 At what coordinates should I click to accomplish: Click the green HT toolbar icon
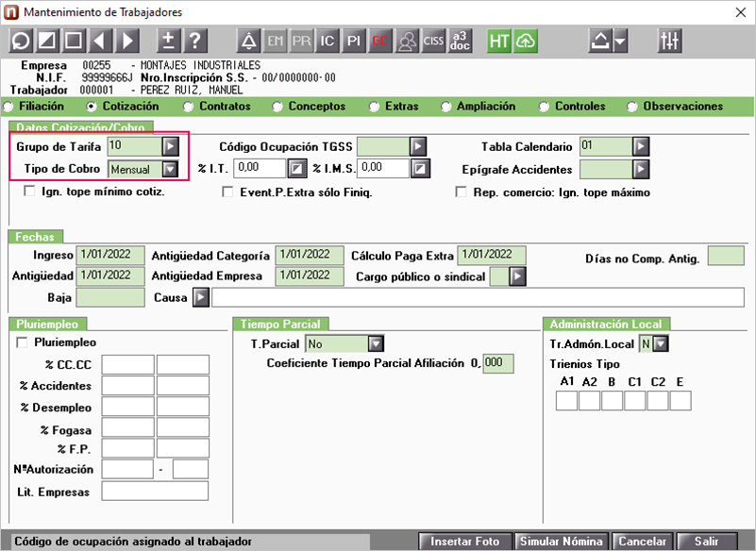[499, 41]
